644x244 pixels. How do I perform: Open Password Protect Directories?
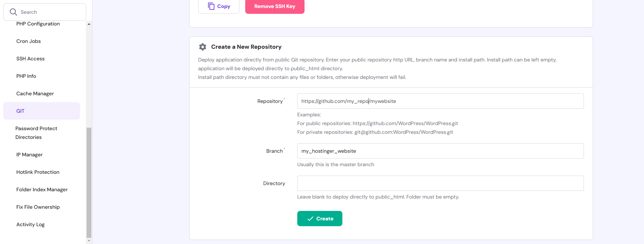36,133
